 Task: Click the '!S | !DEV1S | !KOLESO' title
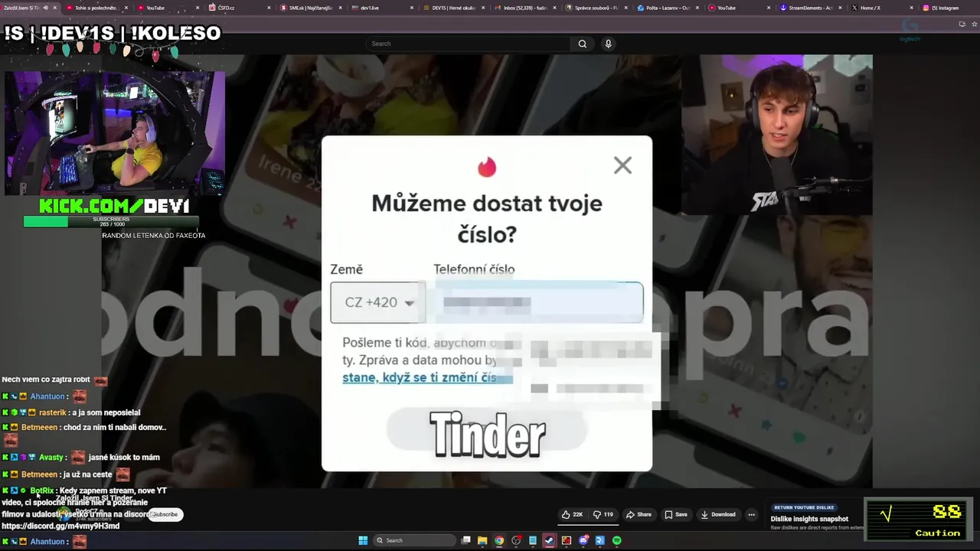tap(113, 33)
